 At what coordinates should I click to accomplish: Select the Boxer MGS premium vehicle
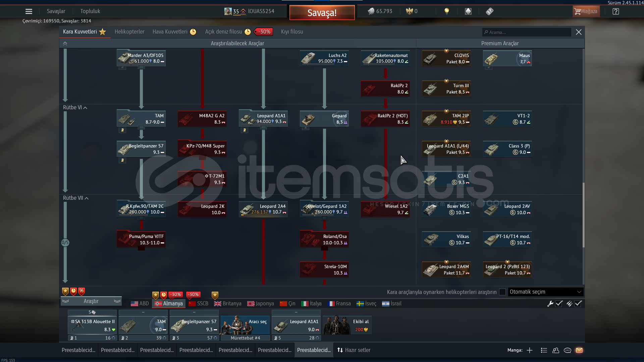point(446,209)
